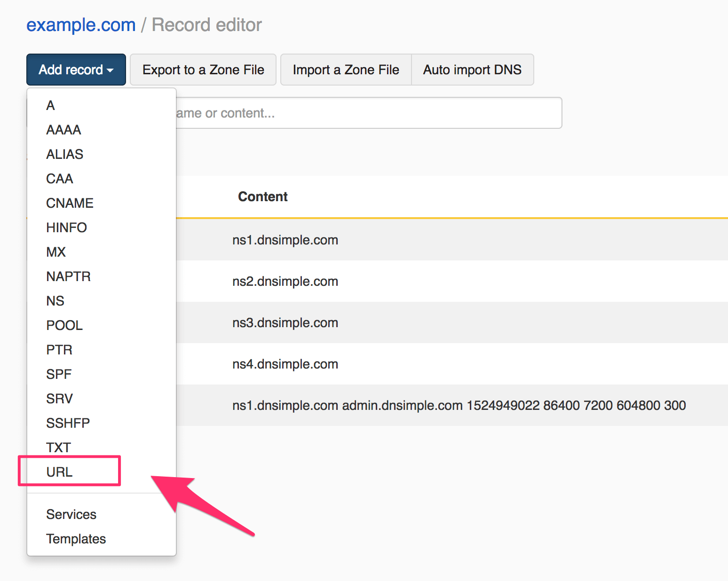Click the Add record caret arrow

click(110, 71)
